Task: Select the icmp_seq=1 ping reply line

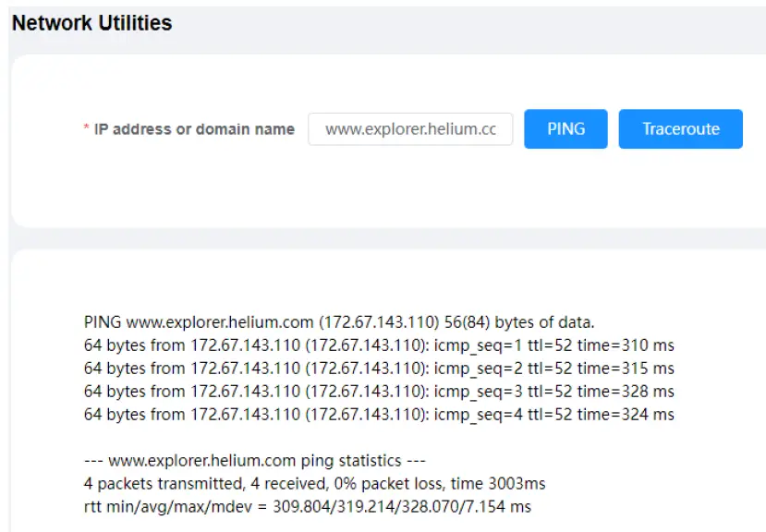Action: point(379,345)
